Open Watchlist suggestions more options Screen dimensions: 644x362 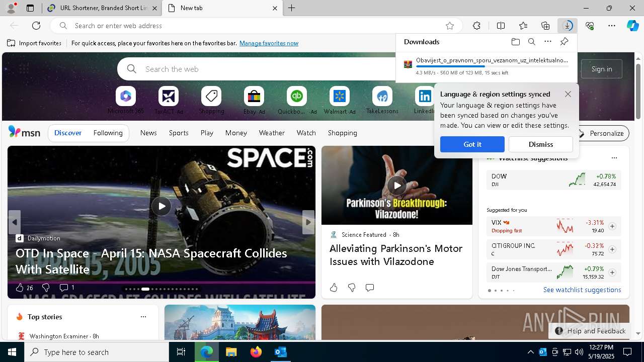tap(614, 158)
